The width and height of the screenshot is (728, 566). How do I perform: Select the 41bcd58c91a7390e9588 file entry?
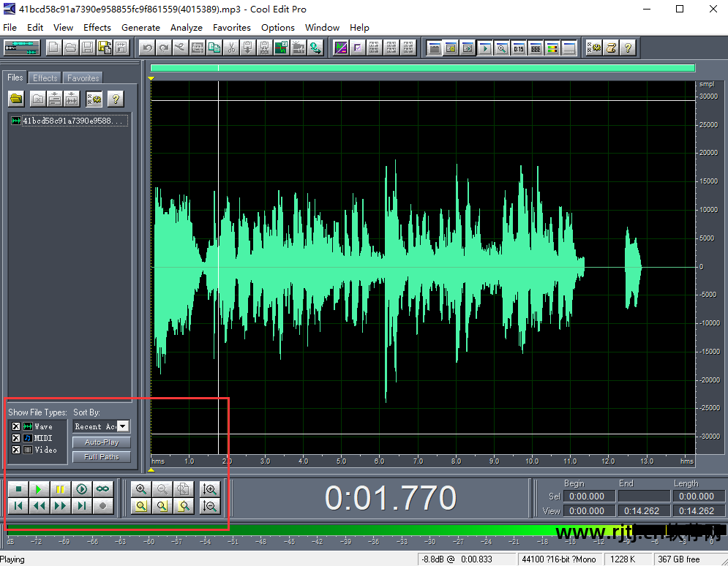pyautogui.click(x=69, y=121)
